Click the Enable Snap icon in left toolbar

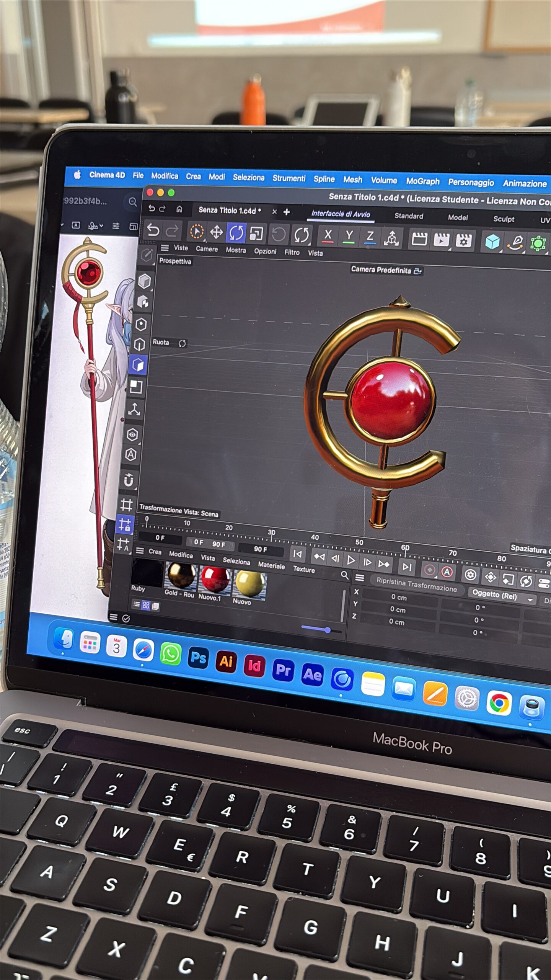coord(128,480)
